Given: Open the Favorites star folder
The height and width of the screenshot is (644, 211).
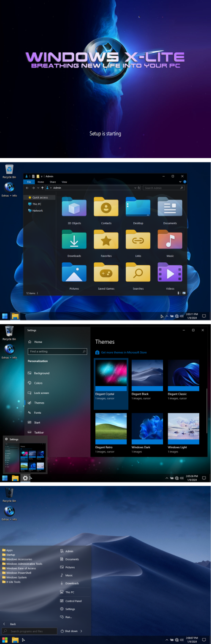Looking at the screenshot, I should (x=106, y=240).
